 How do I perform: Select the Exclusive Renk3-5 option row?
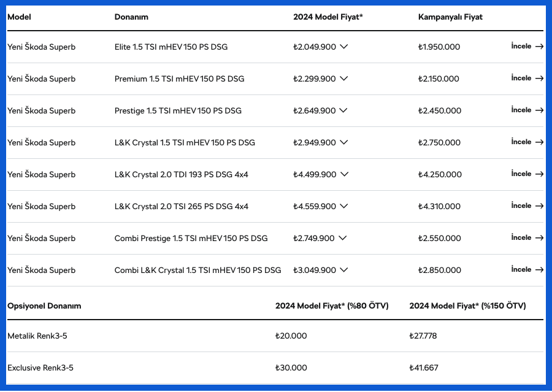275,367
